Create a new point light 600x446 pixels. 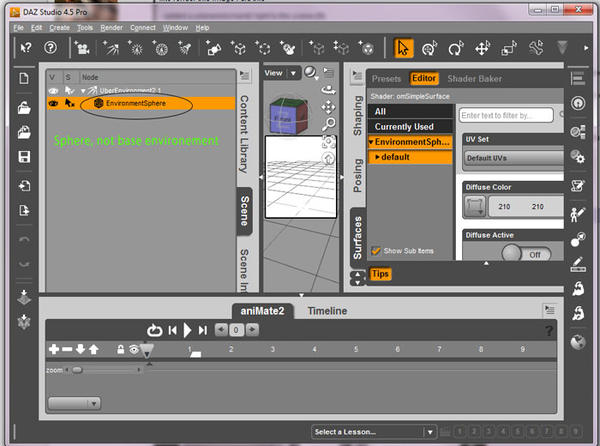point(135,48)
